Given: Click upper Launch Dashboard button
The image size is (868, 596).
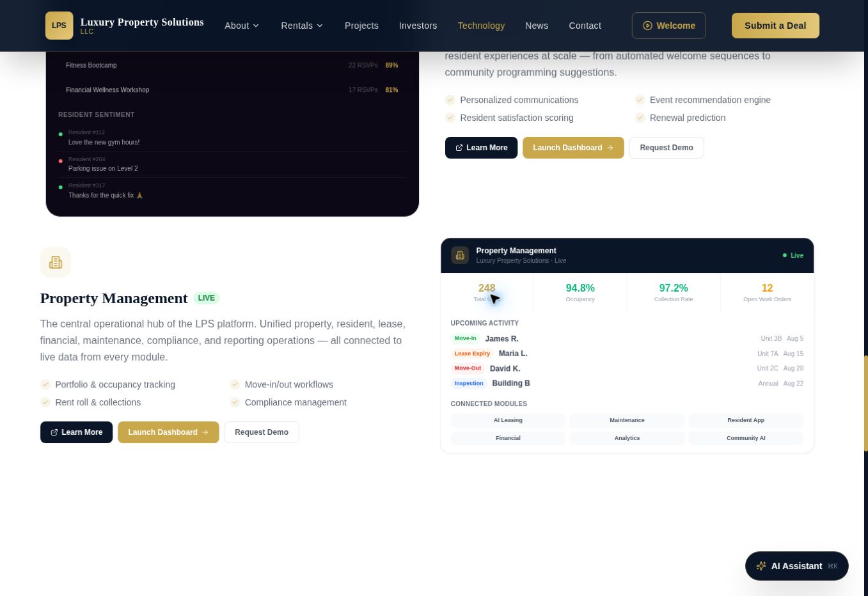Looking at the screenshot, I should 573,148.
